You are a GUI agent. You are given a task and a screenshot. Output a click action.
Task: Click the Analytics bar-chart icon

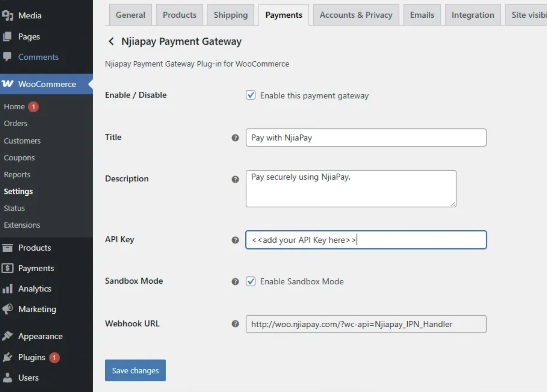(7, 289)
